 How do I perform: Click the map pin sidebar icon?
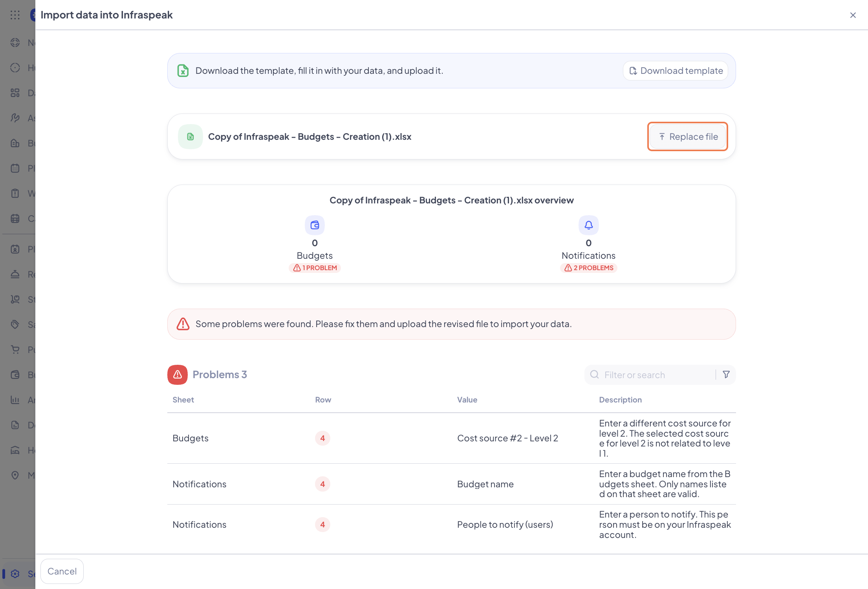tap(15, 475)
